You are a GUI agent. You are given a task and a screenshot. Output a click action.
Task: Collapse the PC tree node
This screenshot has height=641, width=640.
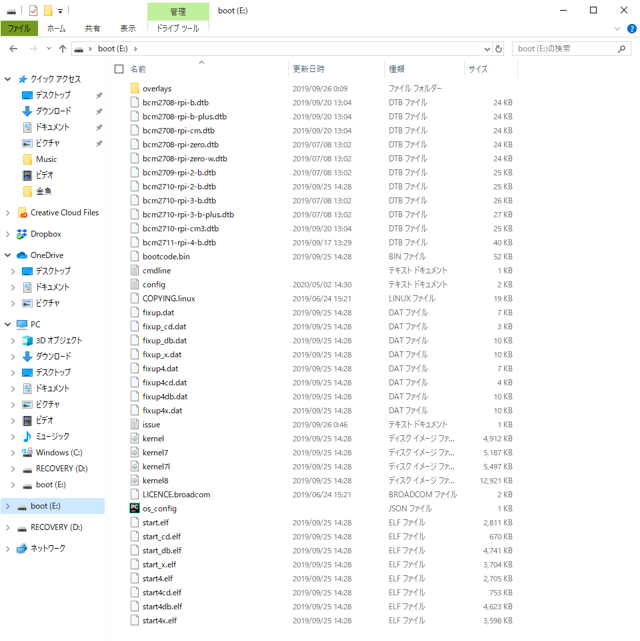tap(8, 324)
